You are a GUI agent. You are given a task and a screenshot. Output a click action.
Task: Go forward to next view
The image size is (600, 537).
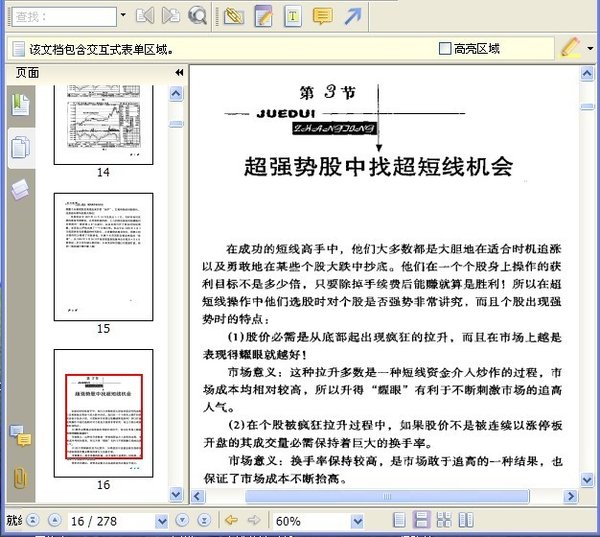(x=254, y=520)
